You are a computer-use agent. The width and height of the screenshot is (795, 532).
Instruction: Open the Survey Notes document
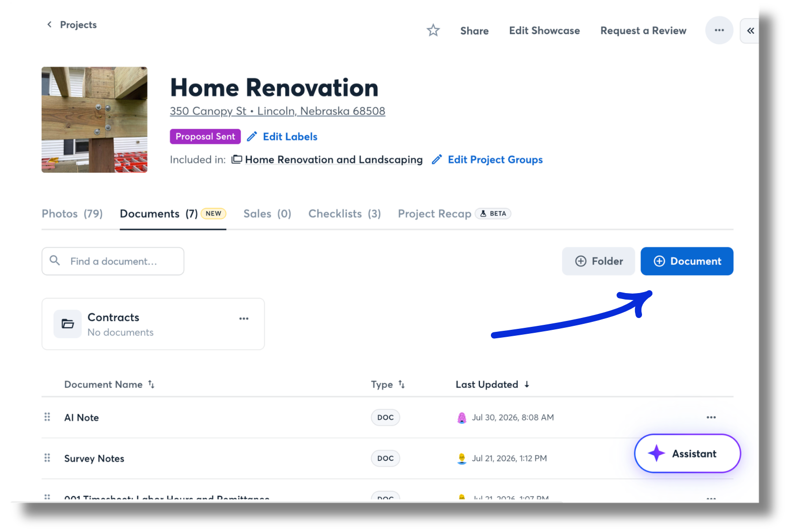point(94,458)
